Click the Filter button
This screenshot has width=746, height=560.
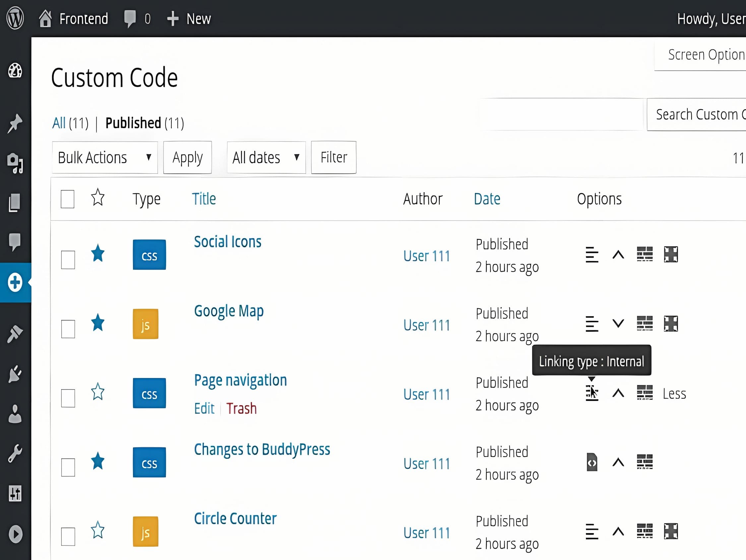pos(334,157)
